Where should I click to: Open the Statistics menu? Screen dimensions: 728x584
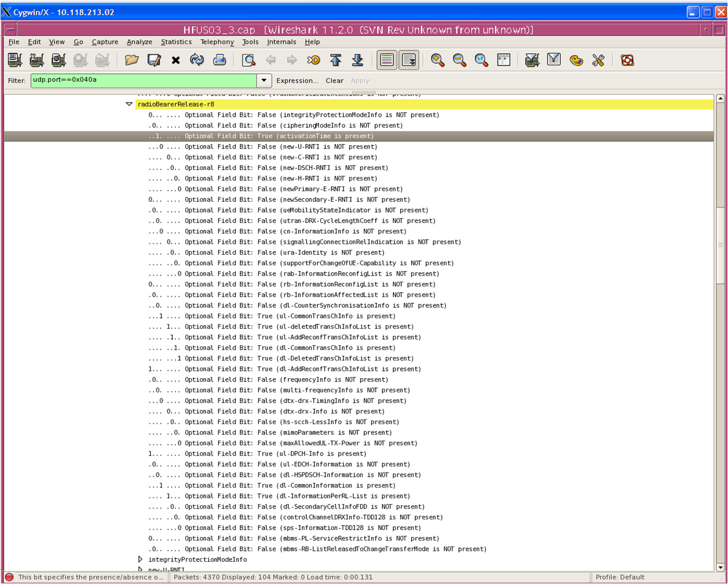point(176,42)
